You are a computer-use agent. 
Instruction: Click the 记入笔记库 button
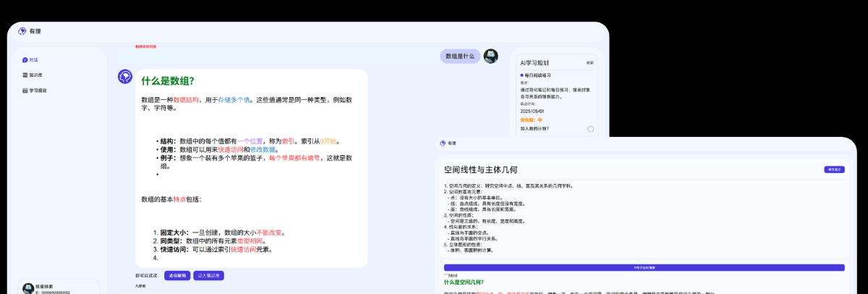(x=209, y=275)
